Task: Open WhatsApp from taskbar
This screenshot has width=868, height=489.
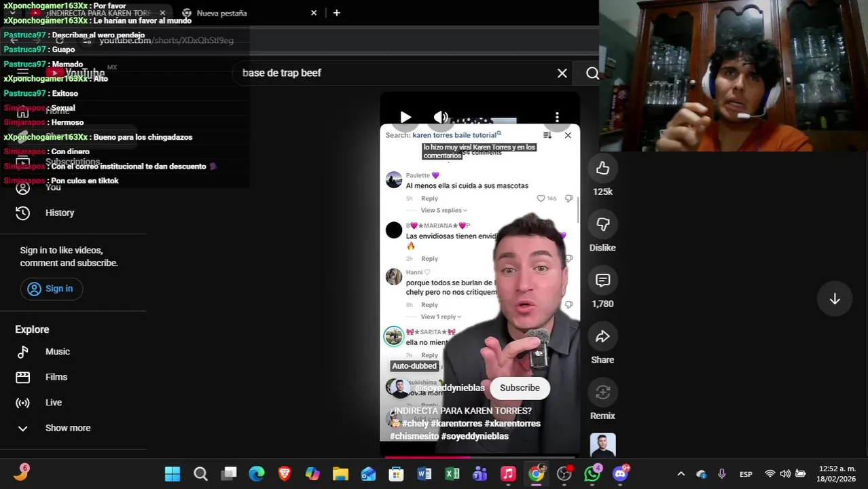Action: (592, 474)
